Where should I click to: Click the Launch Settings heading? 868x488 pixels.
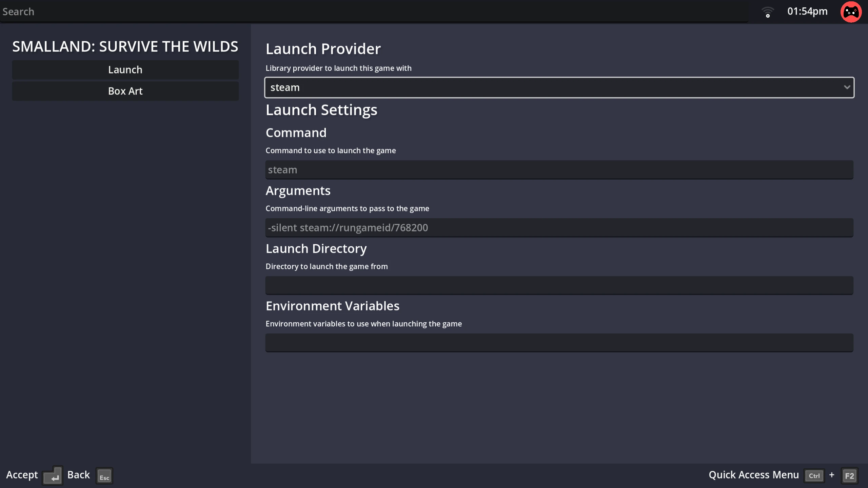(321, 110)
